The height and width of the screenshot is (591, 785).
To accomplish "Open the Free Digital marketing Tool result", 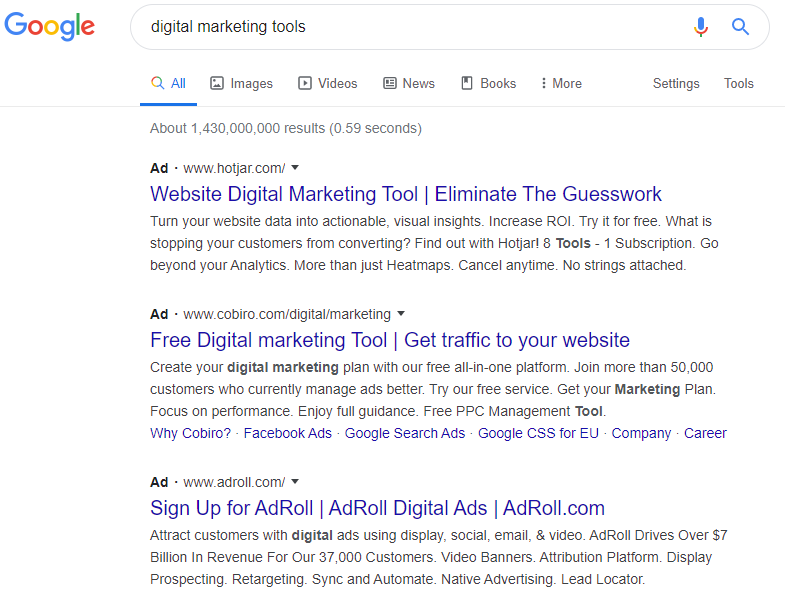I will tap(390, 340).
